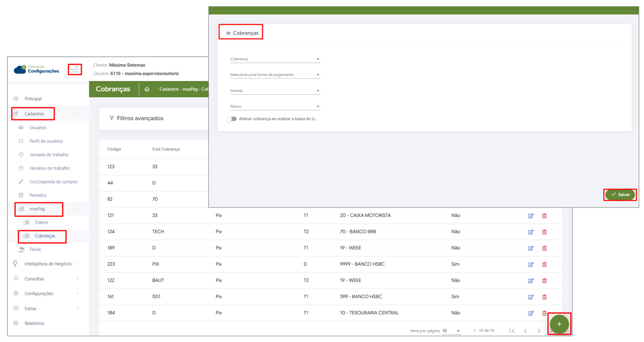Screen dimensions: 644x342
Task: Open the Cobrança dropdown
Action: click(x=275, y=59)
